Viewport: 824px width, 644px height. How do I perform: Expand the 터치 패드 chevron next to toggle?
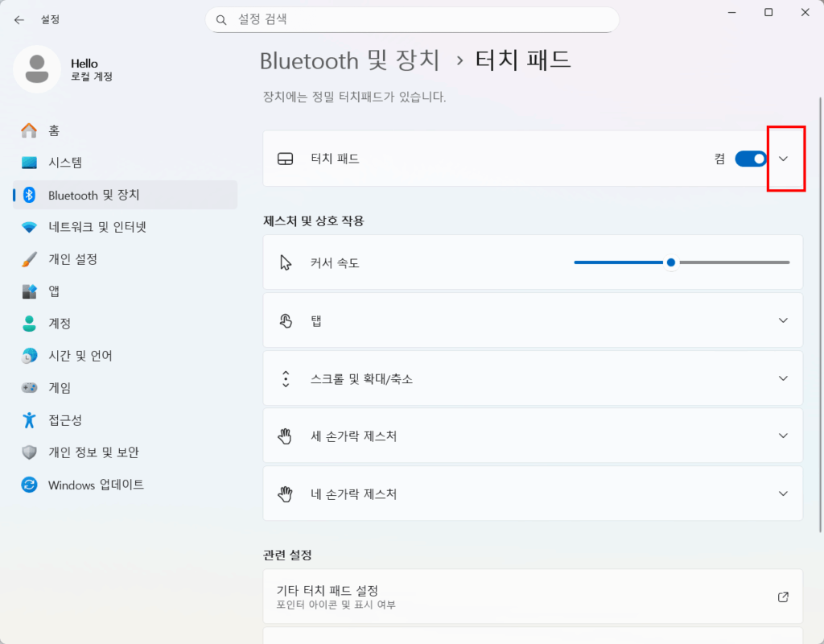point(784,159)
